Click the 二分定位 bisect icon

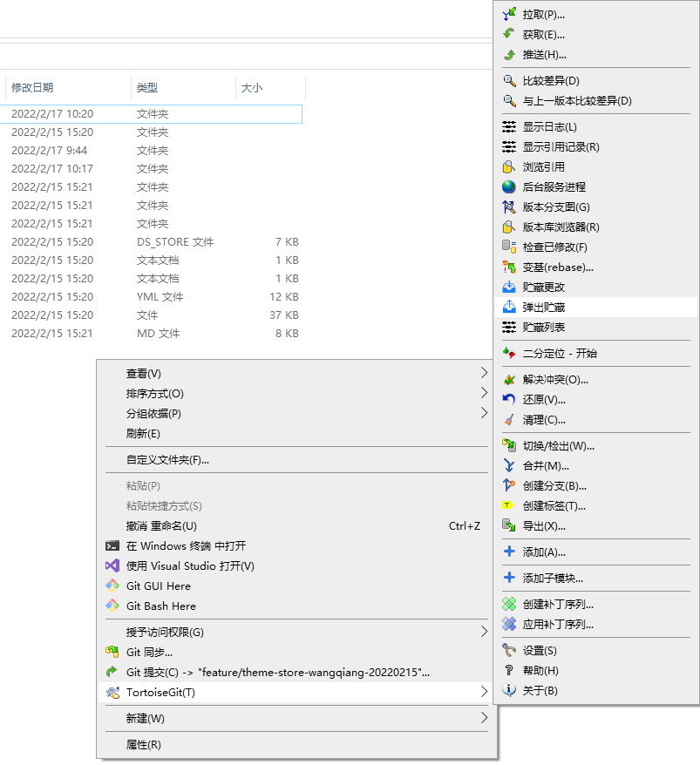point(509,353)
